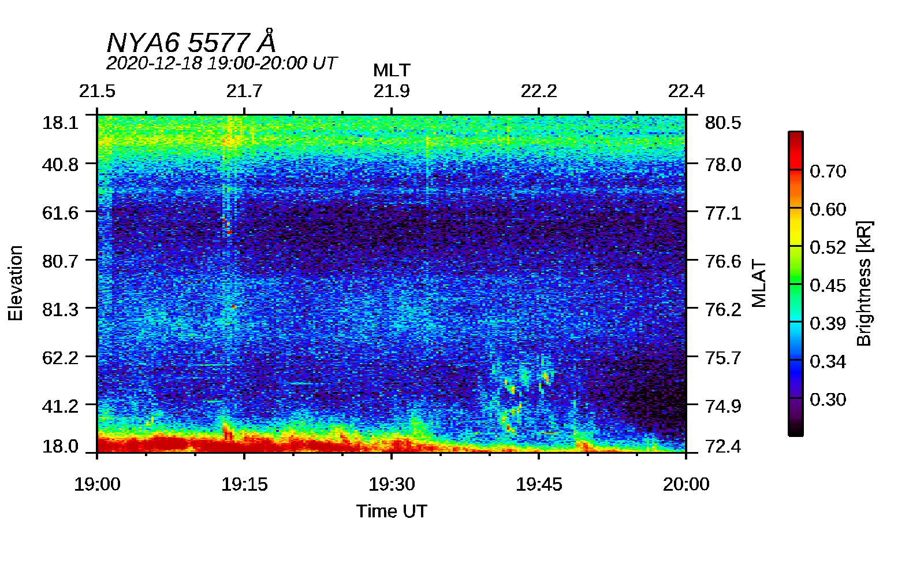Click colorbar value '0.34'

[828, 362]
